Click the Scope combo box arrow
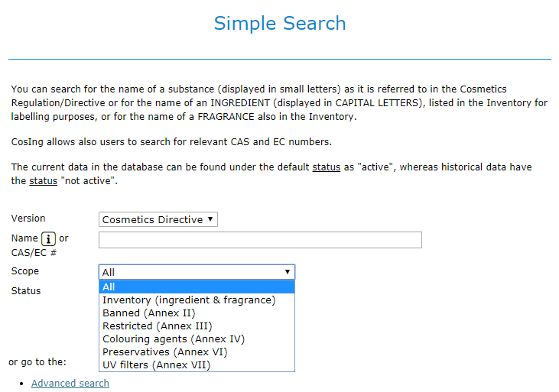Screen dimensions: 559x392 tap(288, 272)
